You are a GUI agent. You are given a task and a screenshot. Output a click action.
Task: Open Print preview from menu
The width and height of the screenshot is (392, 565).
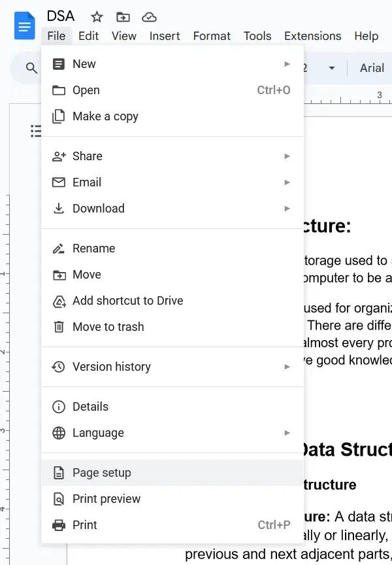coord(106,499)
